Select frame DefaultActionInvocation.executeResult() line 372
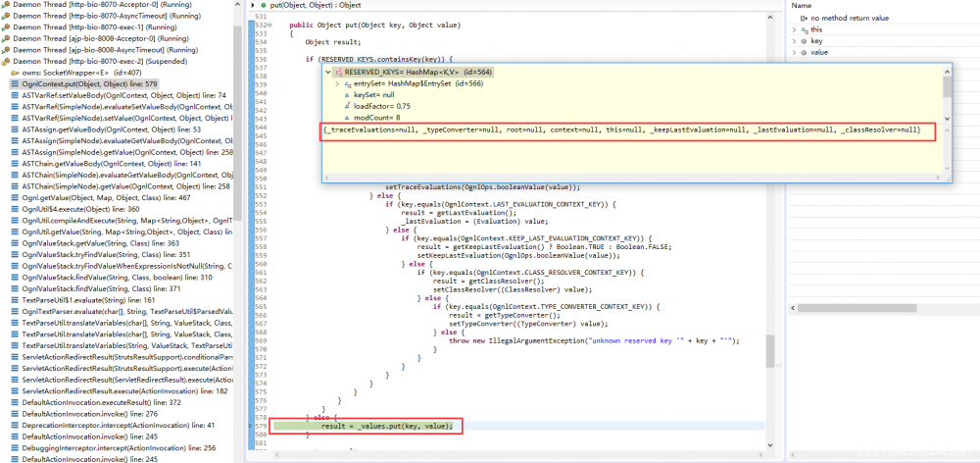Viewport: 980px width, 463px height. [x=101, y=402]
